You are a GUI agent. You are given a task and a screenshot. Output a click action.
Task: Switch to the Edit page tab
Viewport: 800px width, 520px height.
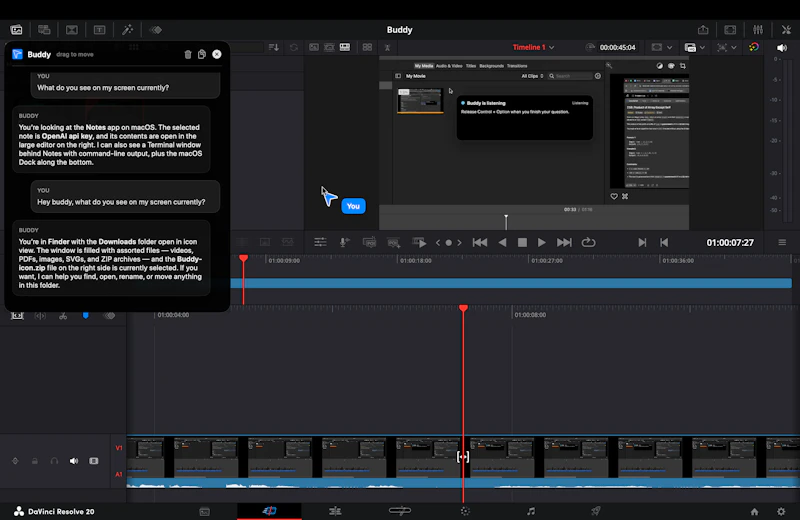335,511
